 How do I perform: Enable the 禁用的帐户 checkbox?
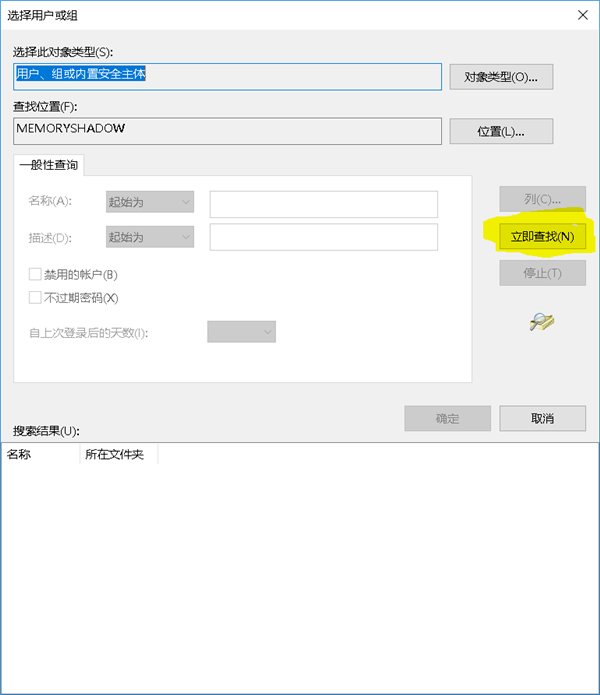pyautogui.click(x=36, y=274)
